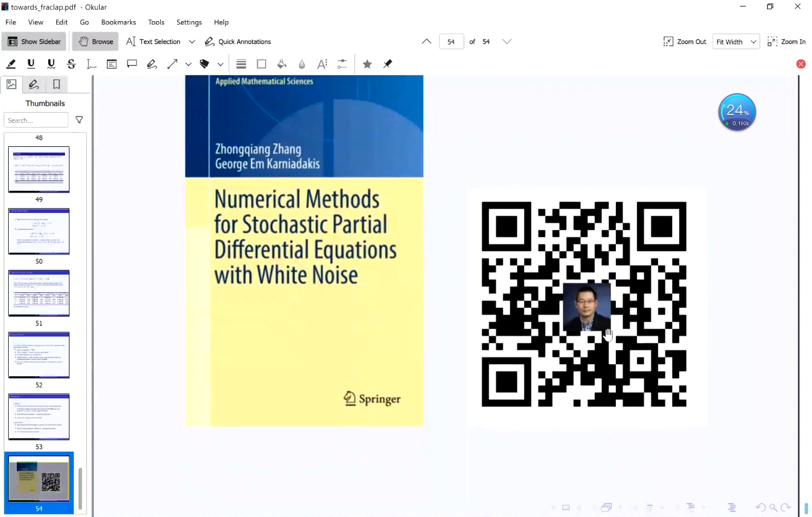Screen dimensions: 812x517
Task: Add annotation to favorites star icon
Action: click(x=367, y=64)
